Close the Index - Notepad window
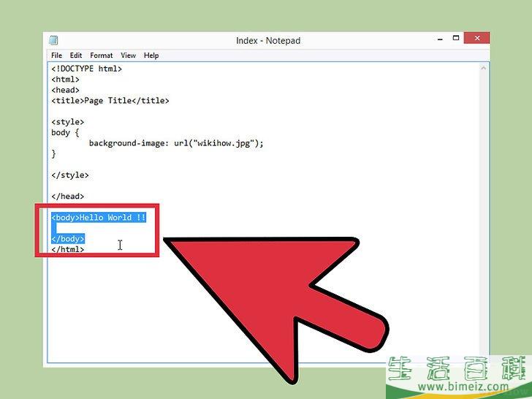Viewport: 532px width, 399px height. pos(477,38)
